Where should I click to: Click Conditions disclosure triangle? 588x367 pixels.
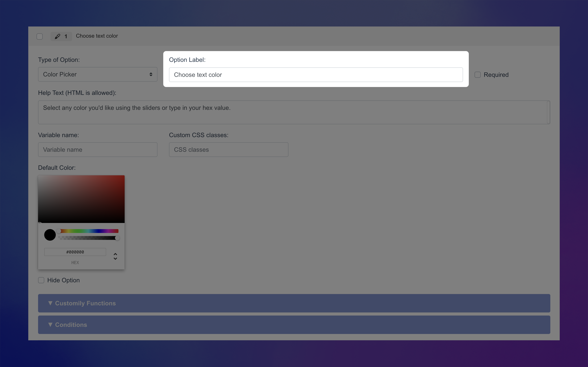(50, 325)
